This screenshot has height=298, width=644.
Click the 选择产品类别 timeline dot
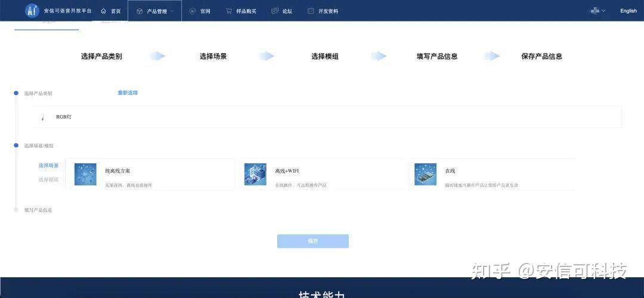(16, 93)
